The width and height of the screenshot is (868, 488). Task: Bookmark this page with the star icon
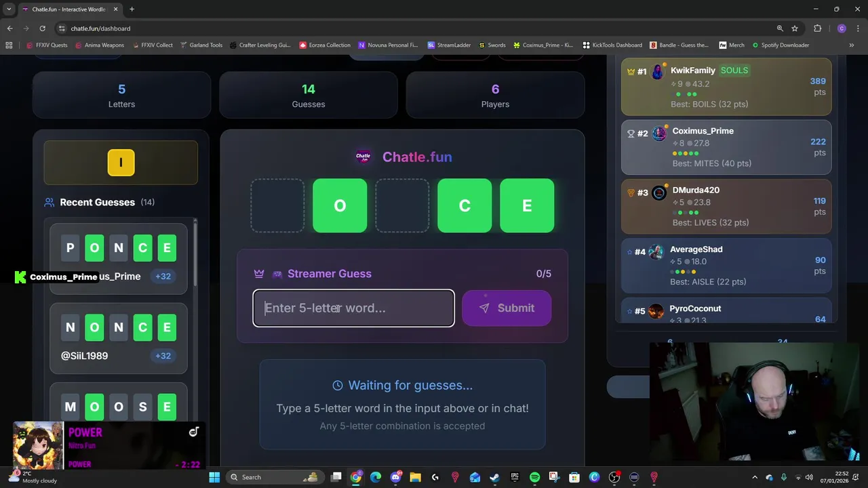click(x=795, y=28)
